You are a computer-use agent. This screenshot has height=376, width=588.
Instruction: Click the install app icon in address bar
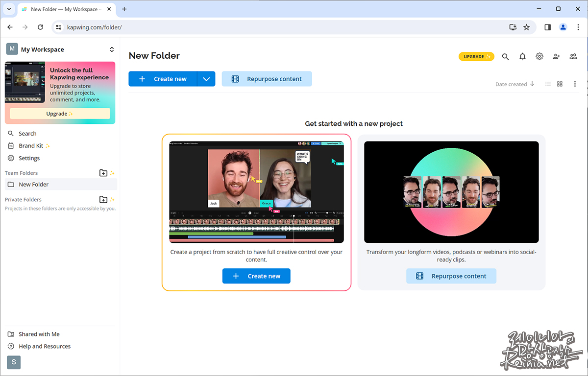pos(513,27)
